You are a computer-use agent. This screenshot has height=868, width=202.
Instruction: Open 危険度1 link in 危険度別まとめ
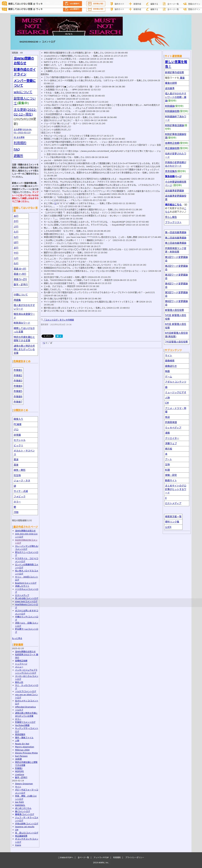click(18, 370)
